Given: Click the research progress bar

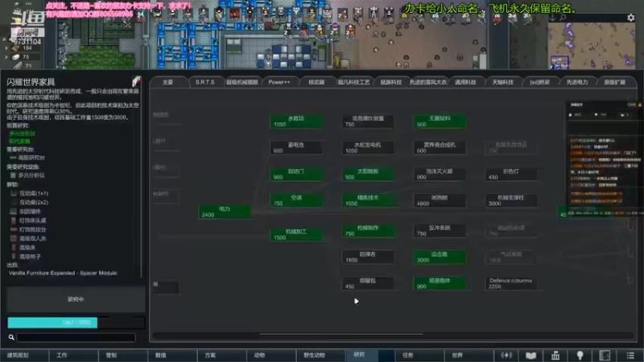Looking at the screenshot, I should (76, 323).
